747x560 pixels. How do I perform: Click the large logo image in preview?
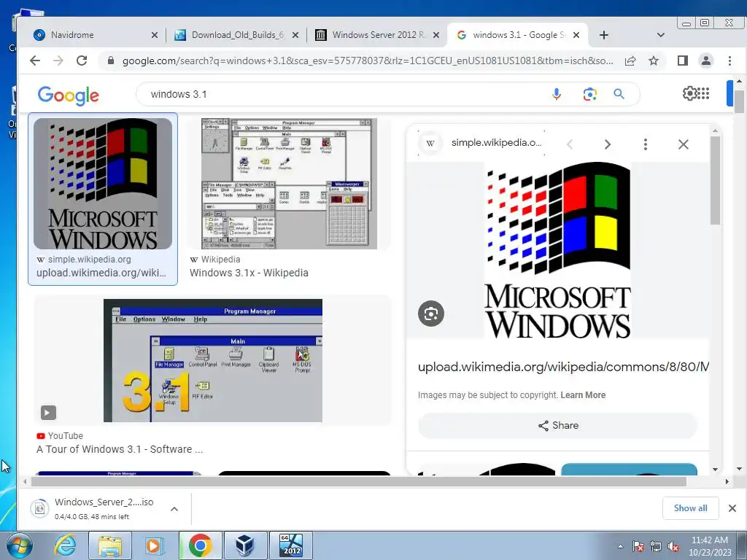(x=557, y=250)
